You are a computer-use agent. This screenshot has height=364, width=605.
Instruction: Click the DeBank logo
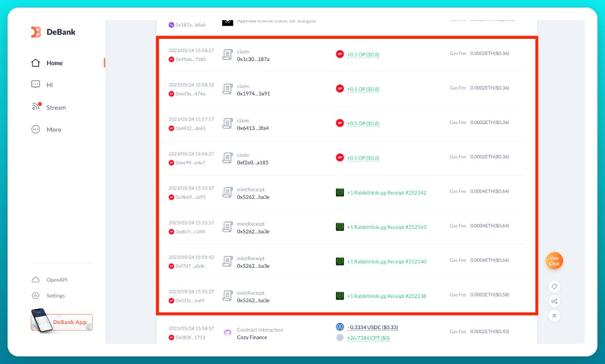pos(53,32)
